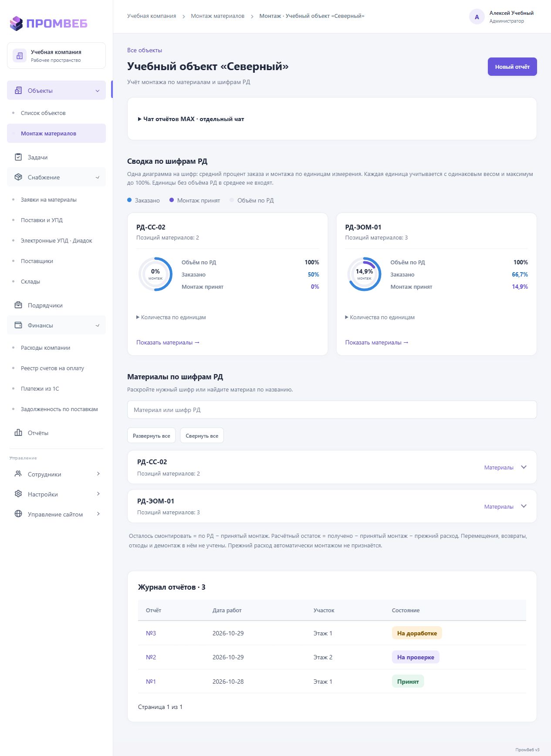Open Заявки на материалы menu item

click(49, 200)
